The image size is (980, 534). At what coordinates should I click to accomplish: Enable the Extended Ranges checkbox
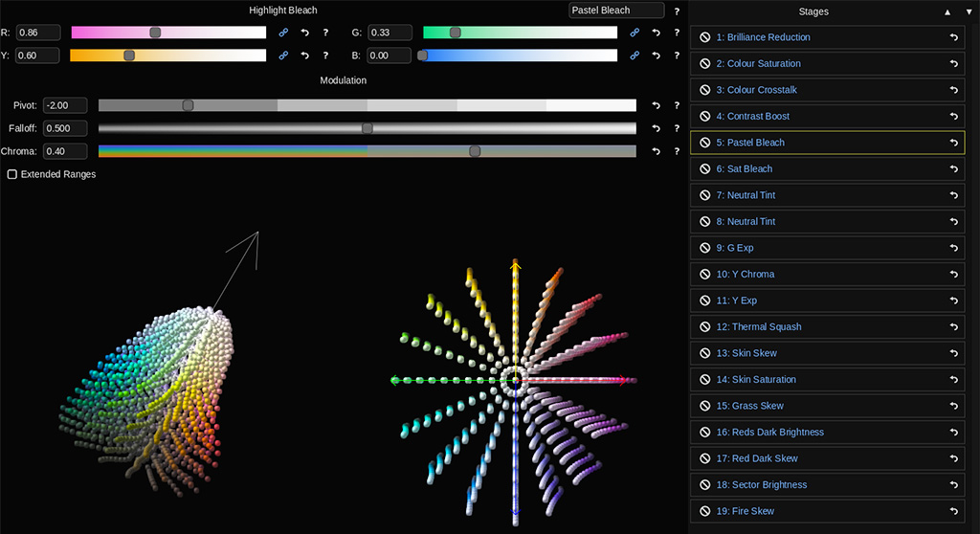(11, 174)
